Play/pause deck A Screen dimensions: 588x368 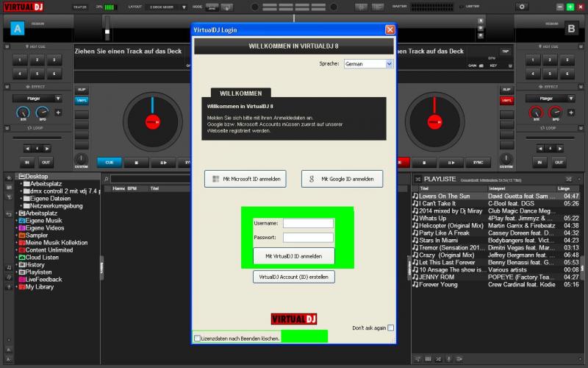coord(163,163)
